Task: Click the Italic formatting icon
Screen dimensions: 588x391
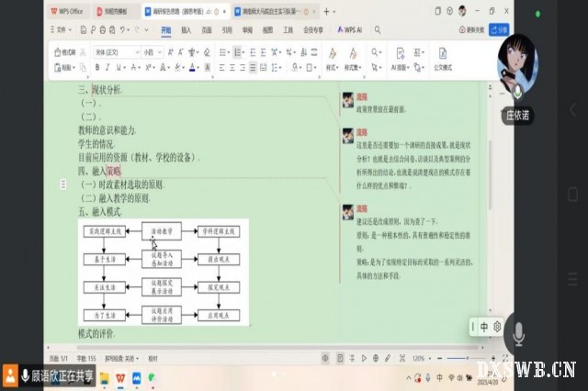Action: [x=109, y=68]
